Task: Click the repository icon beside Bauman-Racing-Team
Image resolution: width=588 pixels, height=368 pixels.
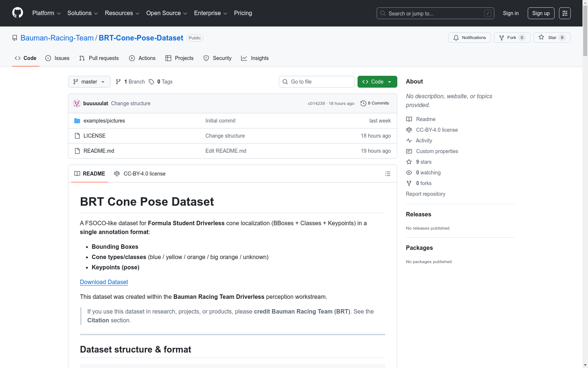Action: click(x=15, y=38)
